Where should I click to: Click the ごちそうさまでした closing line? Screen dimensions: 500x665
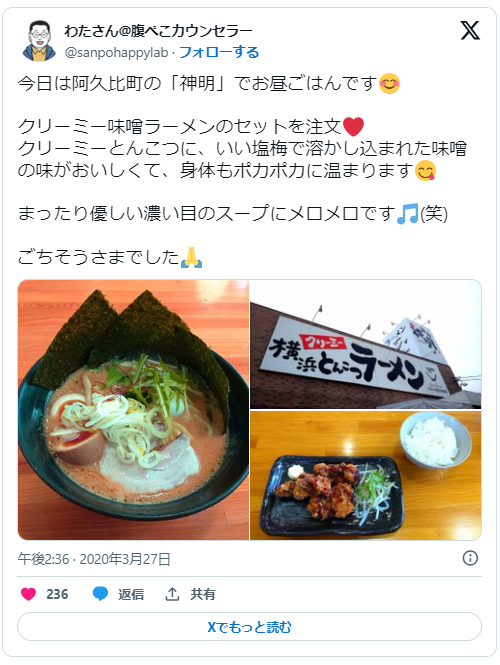click(110, 257)
